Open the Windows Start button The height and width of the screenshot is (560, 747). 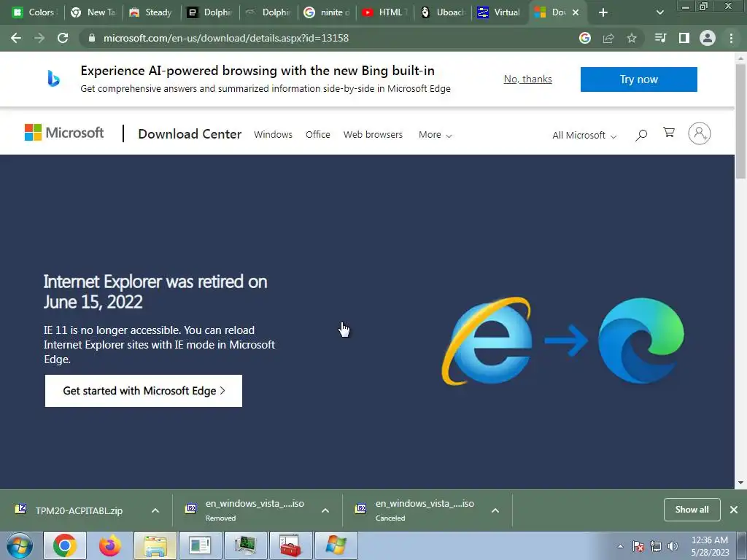tap(20, 545)
